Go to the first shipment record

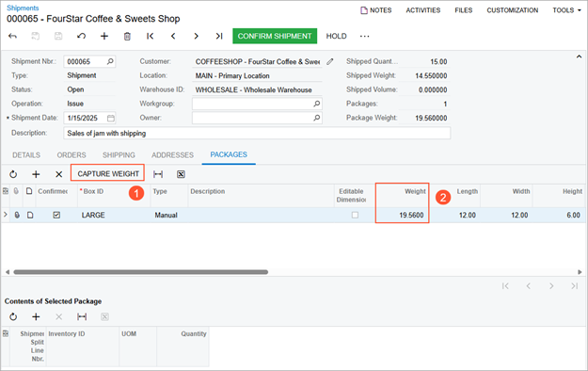[x=150, y=36]
